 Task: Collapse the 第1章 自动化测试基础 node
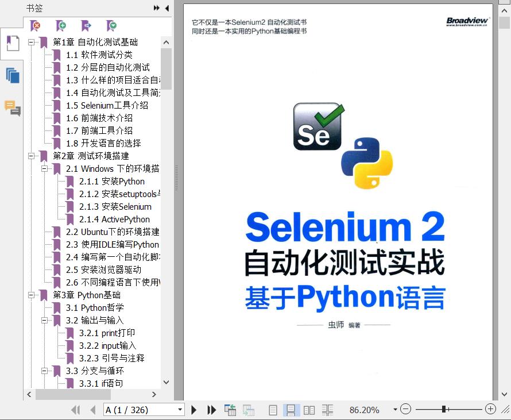coord(31,42)
